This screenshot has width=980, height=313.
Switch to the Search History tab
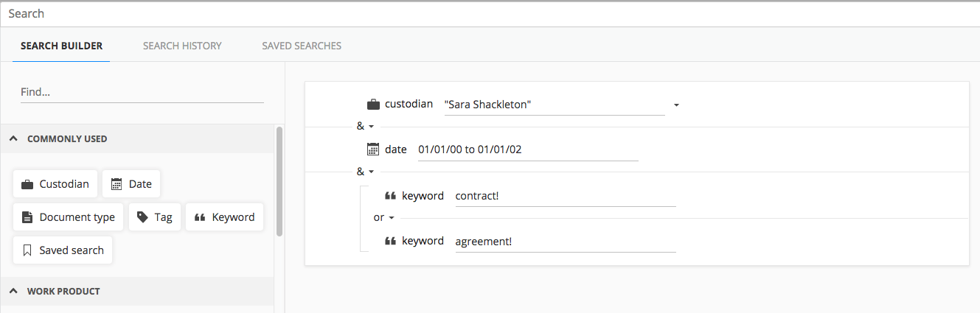pos(182,46)
